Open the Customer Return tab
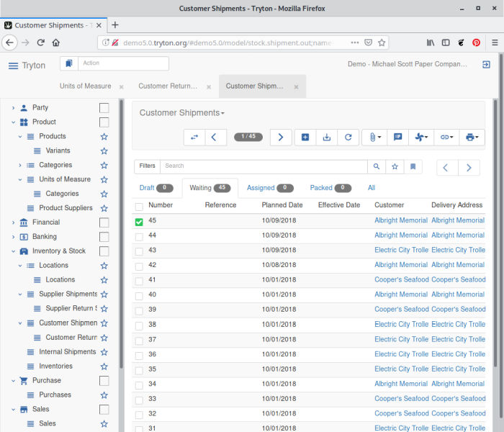Image resolution: width=504 pixels, height=432 pixels. point(168,86)
